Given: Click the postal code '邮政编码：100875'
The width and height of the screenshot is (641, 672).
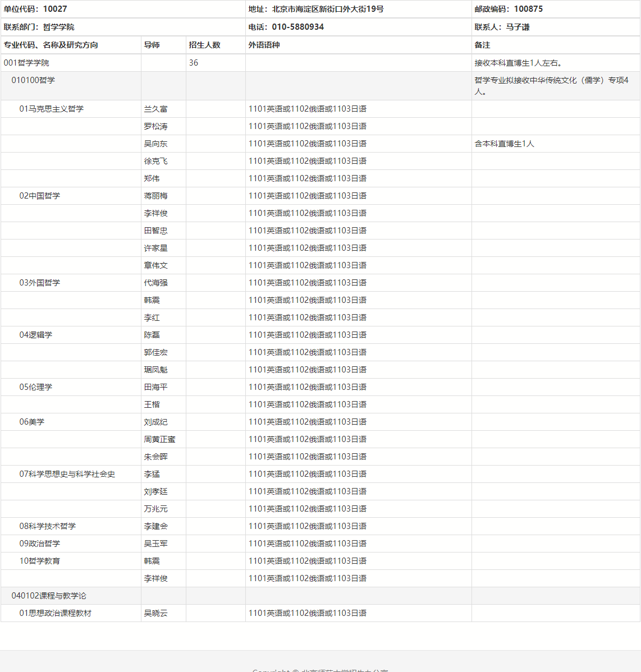Looking at the screenshot, I should coord(509,9).
